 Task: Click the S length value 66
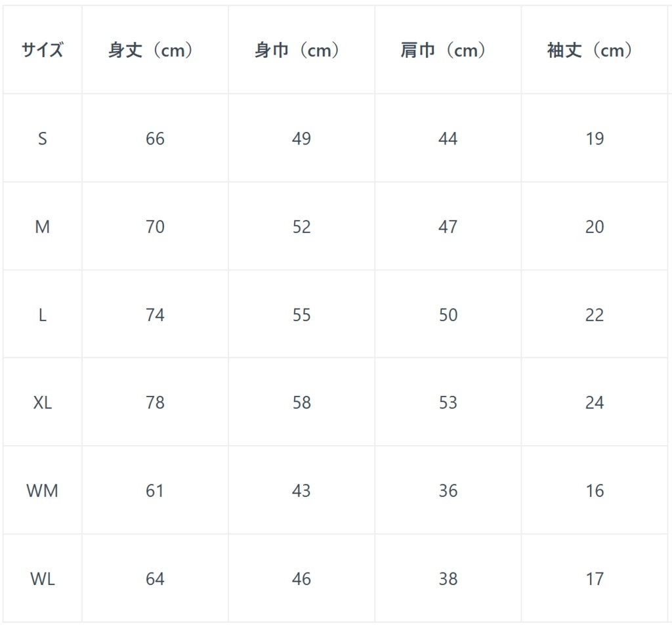pyautogui.click(x=155, y=139)
